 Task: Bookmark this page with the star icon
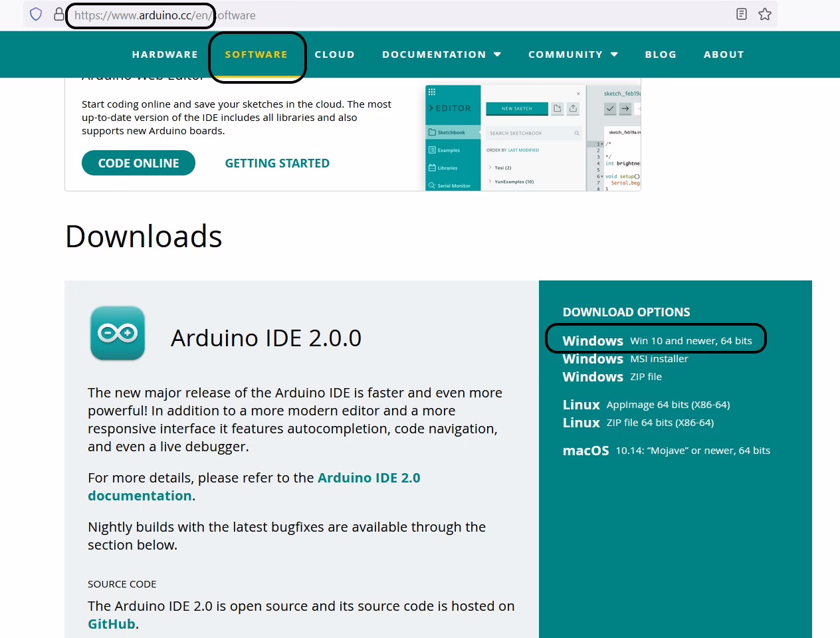click(765, 14)
